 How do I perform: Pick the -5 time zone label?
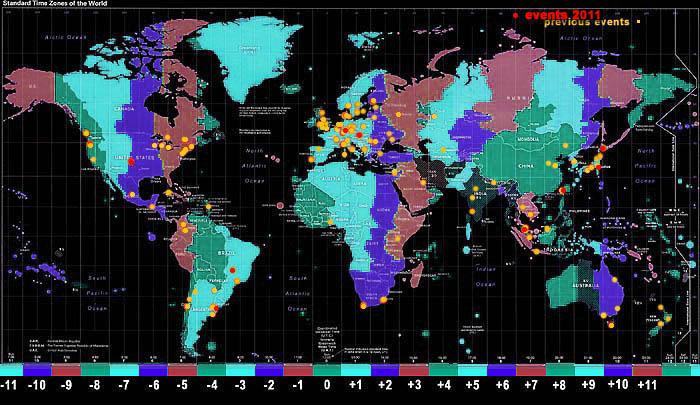click(x=181, y=384)
